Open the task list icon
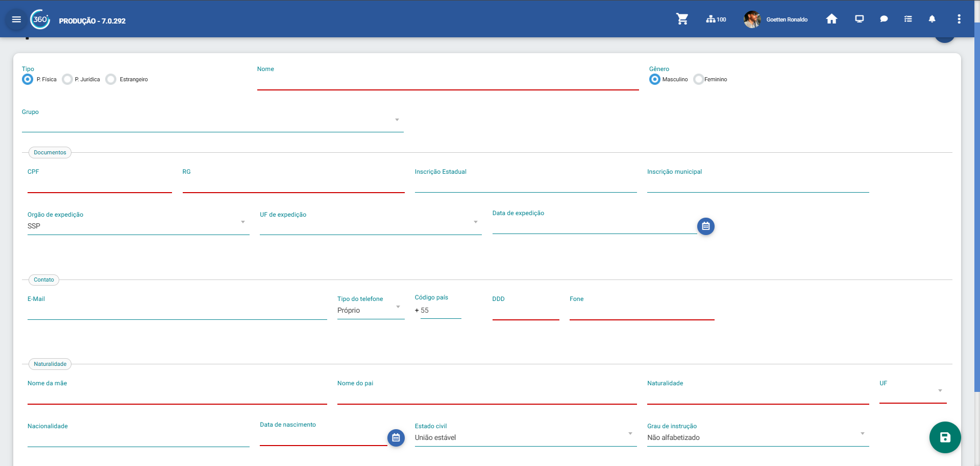This screenshot has width=980, height=466. [x=908, y=19]
